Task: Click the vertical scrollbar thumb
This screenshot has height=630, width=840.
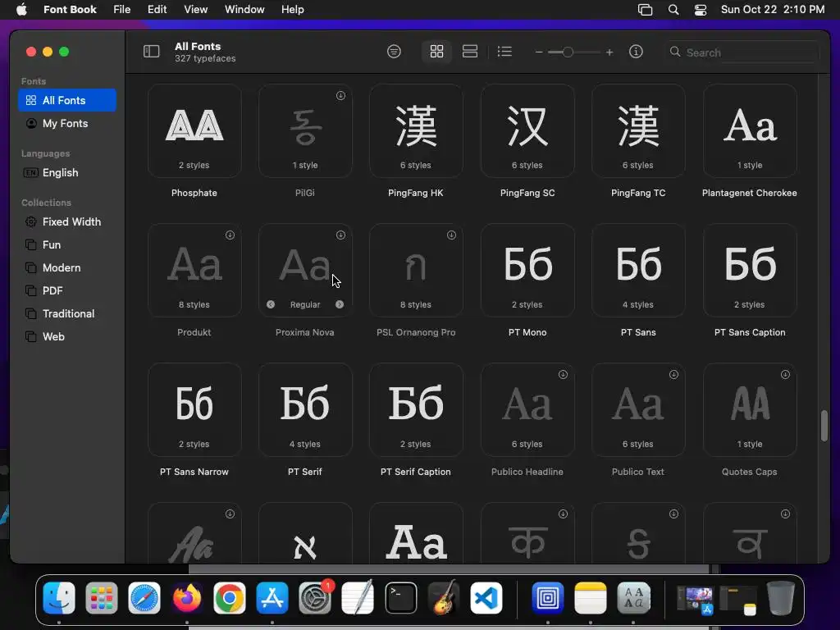Action: tap(824, 426)
